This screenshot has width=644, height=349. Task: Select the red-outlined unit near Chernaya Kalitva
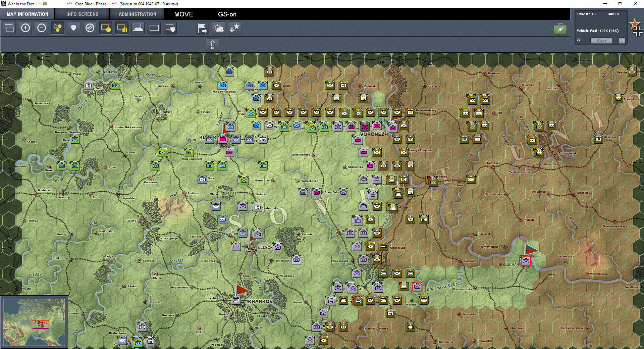(x=417, y=287)
